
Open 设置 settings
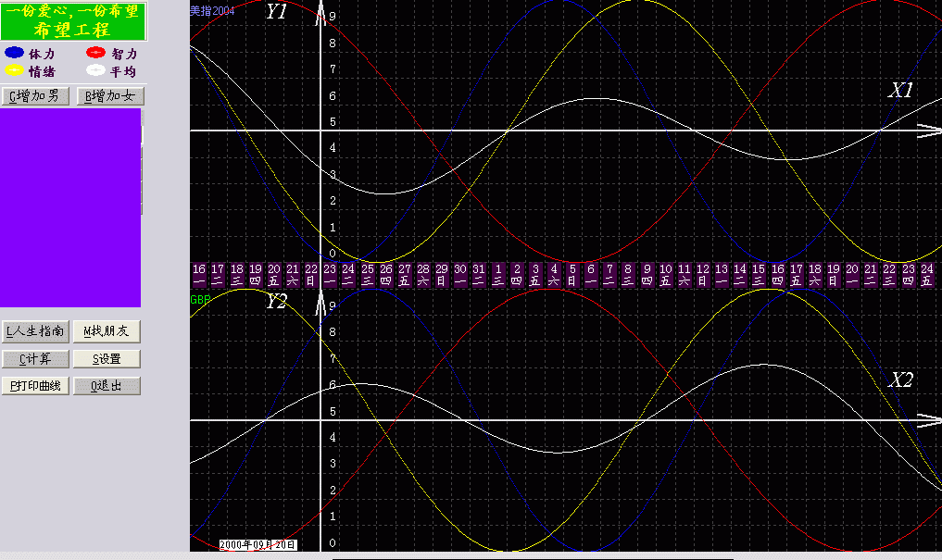click(x=107, y=359)
